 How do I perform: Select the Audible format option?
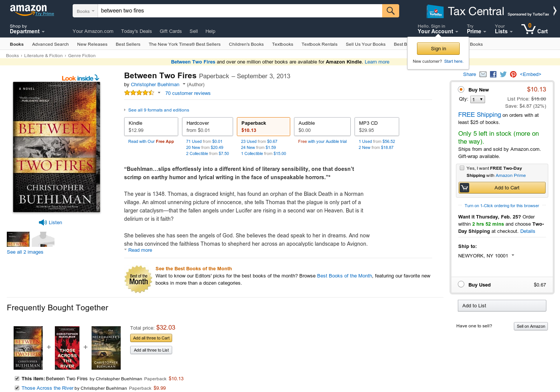(x=322, y=127)
